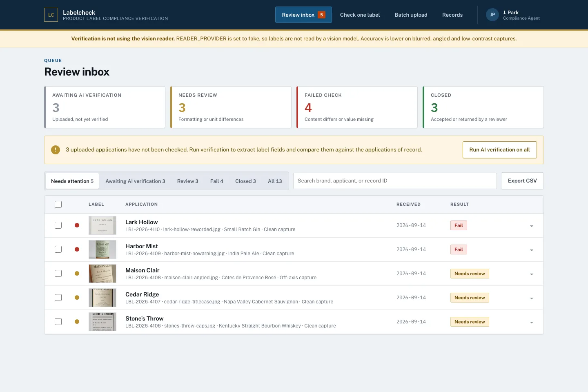Open the Cedar Ridge label thumbnail
This screenshot has height=392, width=588.
tap(102, 298)
